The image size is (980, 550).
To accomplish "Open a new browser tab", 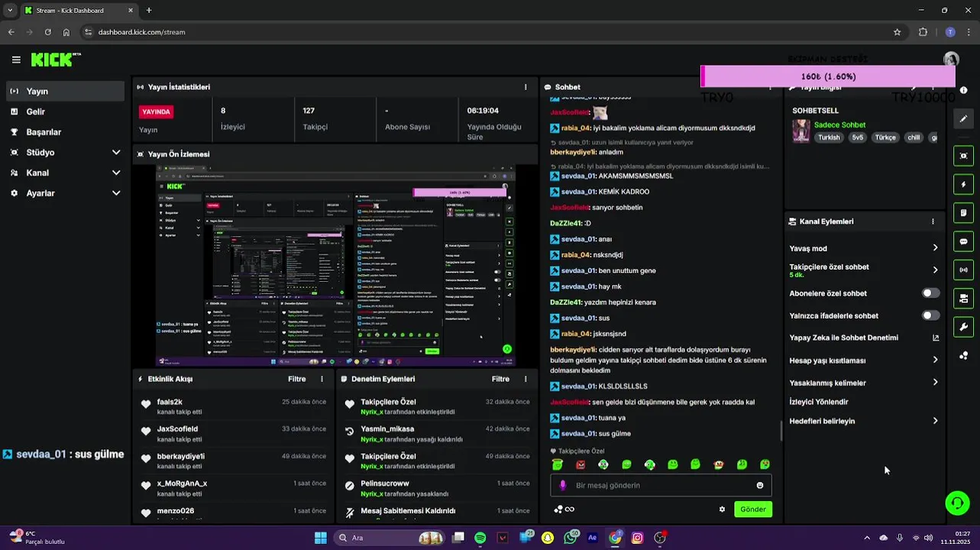I will coord(149,11).
